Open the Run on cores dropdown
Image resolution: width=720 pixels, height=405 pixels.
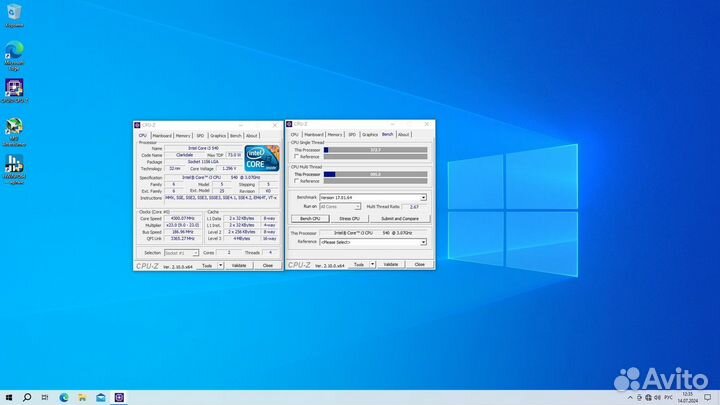(x=340, y=207)
